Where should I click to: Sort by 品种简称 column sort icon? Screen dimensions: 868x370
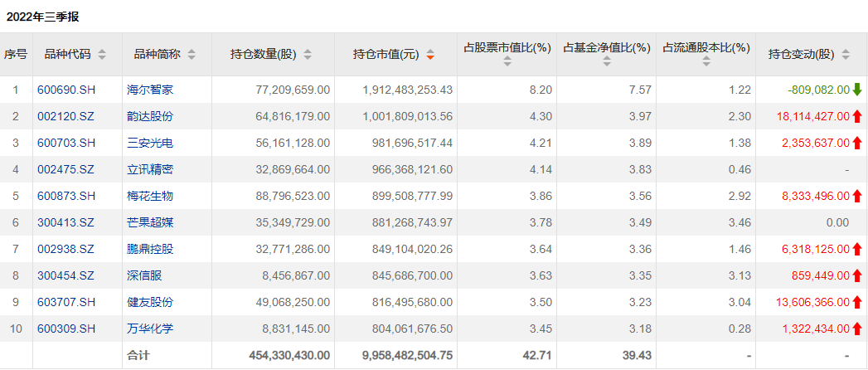(x=192, y=55)
